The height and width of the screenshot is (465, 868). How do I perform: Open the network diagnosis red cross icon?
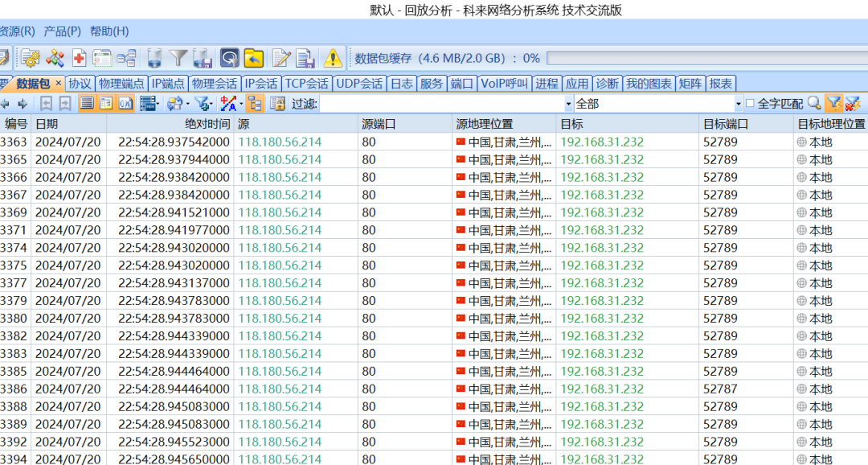point(79,57)
